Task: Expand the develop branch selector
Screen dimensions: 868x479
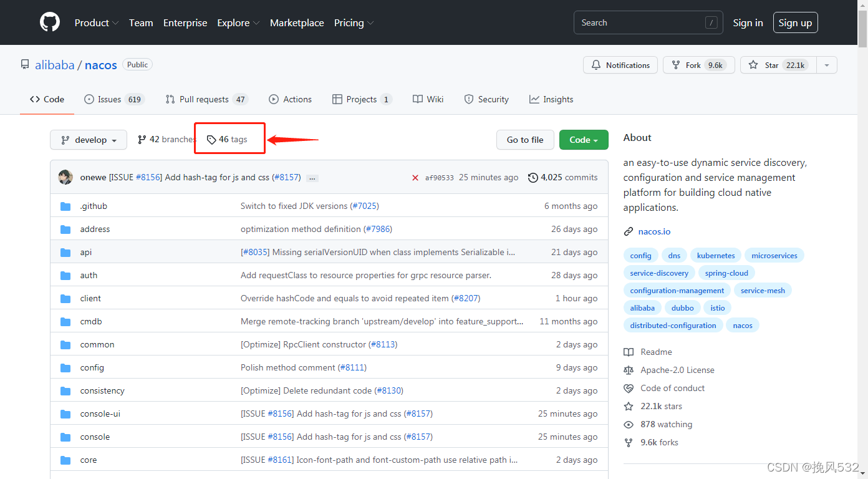Action: 89,140
